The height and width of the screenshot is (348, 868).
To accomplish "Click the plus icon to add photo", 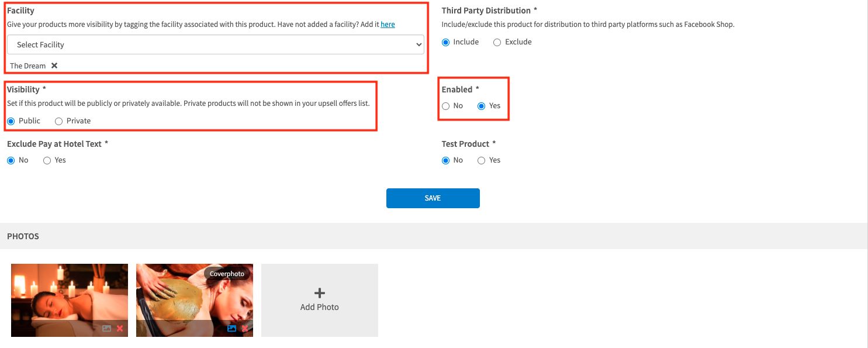I will 320,293.
